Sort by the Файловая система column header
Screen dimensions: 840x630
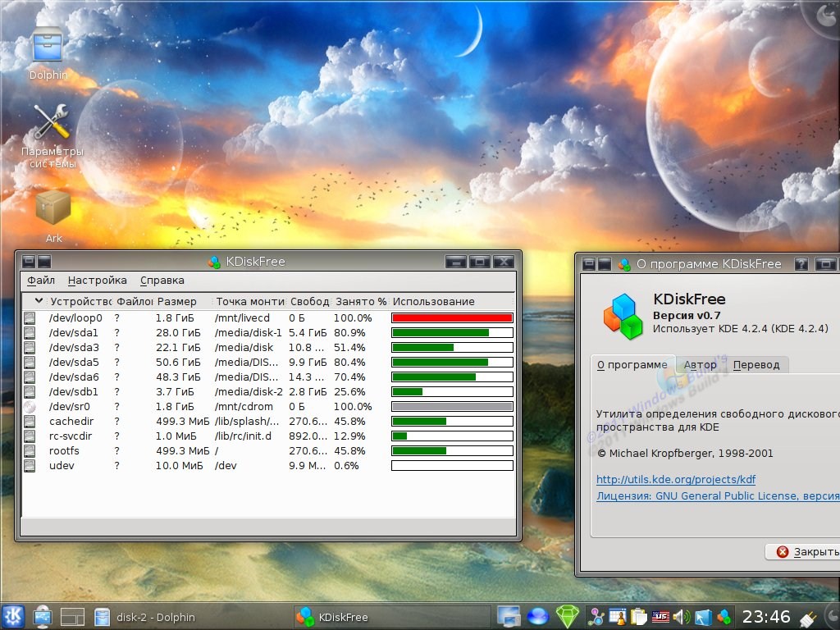(134, 301)
